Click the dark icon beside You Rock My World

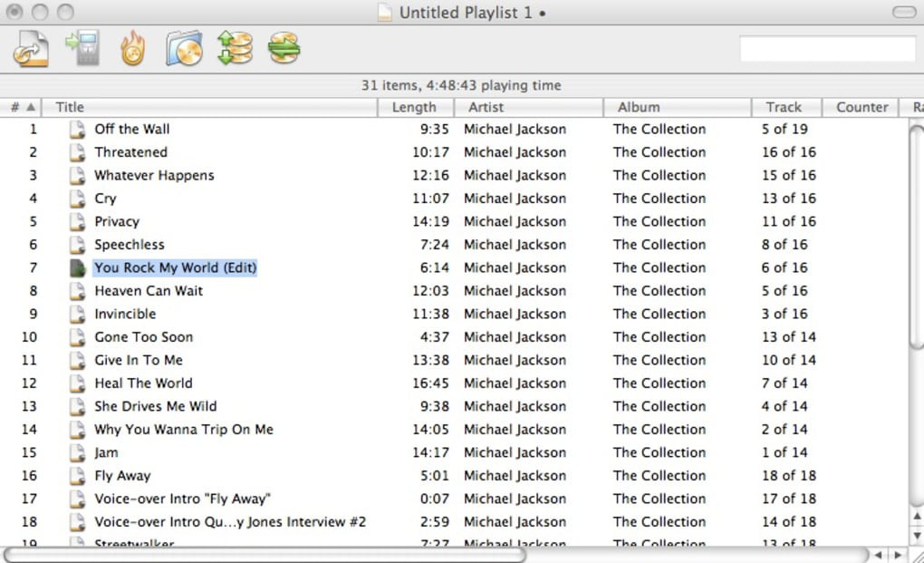coord(77,267)
